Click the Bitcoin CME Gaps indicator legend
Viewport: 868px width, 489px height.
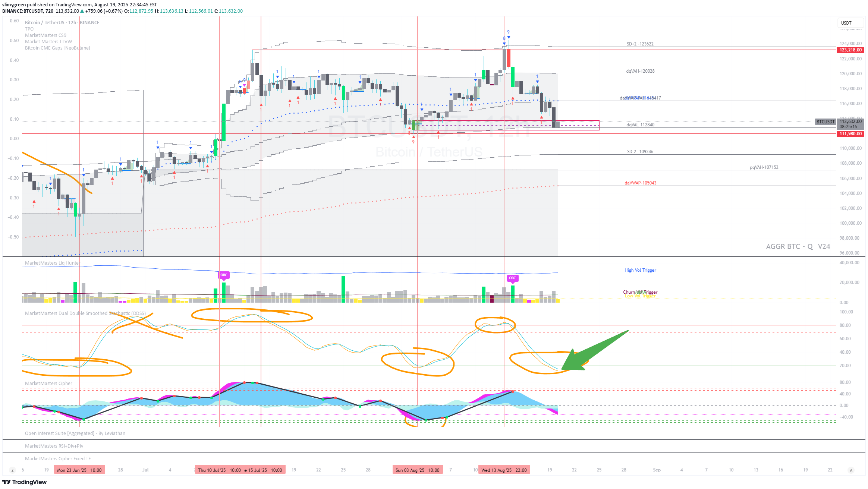pyautogui.click(x=57, y=48)
